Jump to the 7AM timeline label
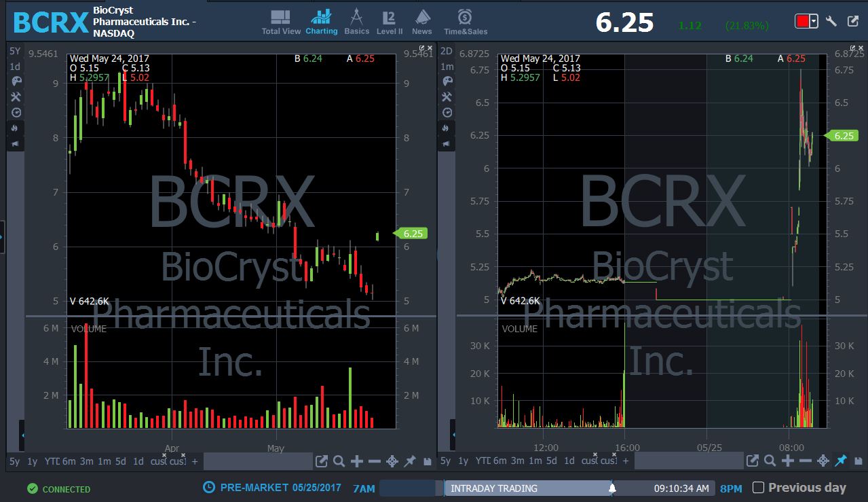This screenshot has height=502, width=868. point(364,488)
